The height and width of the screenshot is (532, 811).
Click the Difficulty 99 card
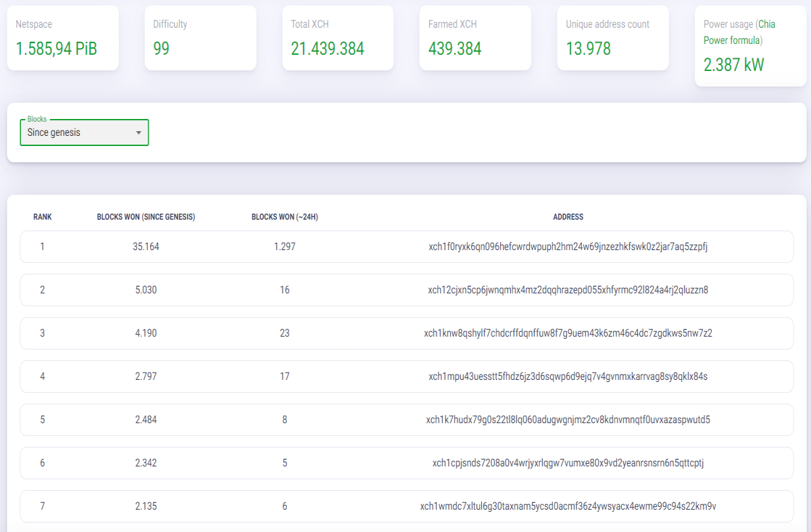coord(201,38)
